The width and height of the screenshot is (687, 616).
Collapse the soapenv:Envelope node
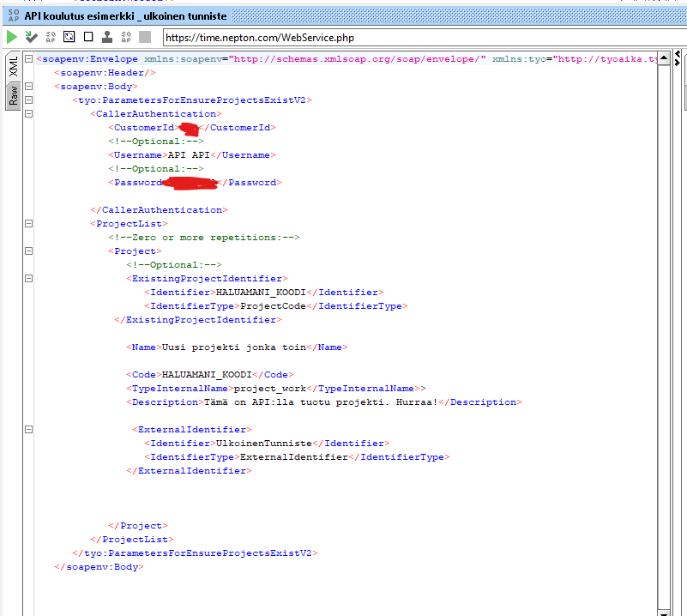click(x=28, y=58)
